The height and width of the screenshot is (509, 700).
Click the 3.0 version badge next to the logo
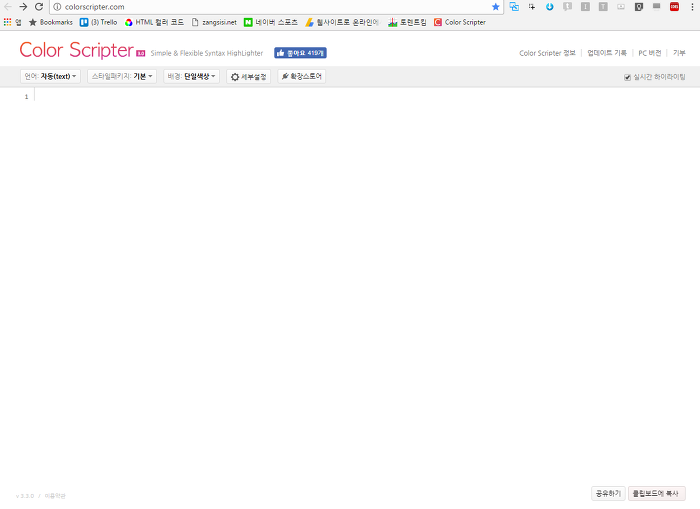[141, 53]
